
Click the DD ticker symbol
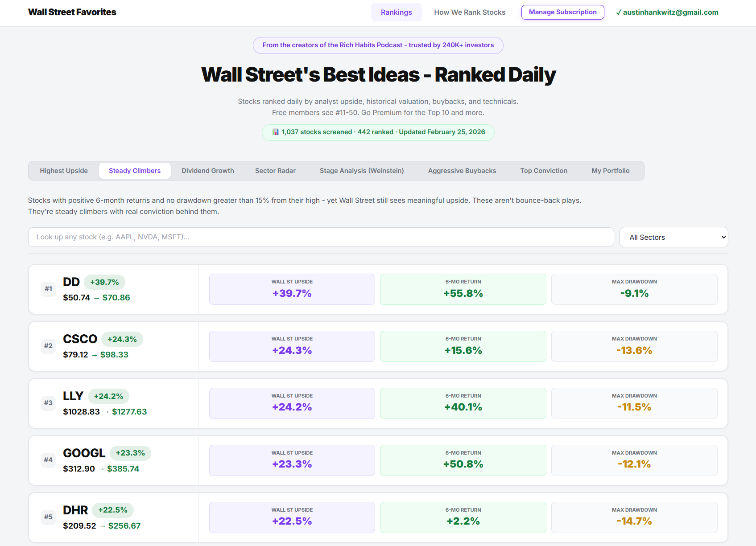pos(71,282)
